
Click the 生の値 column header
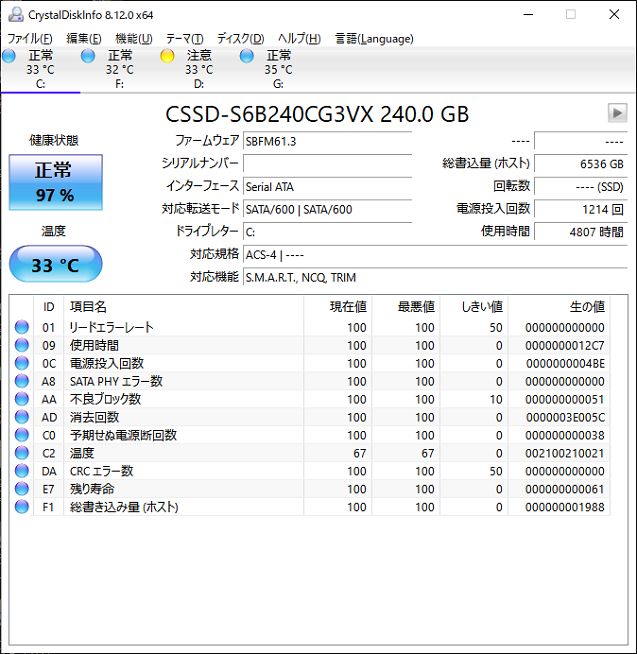click(559, 307)
